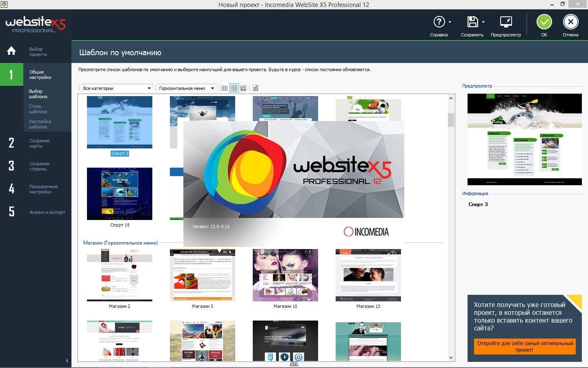
Task: Open the Справка help icon
Action: 439,22
